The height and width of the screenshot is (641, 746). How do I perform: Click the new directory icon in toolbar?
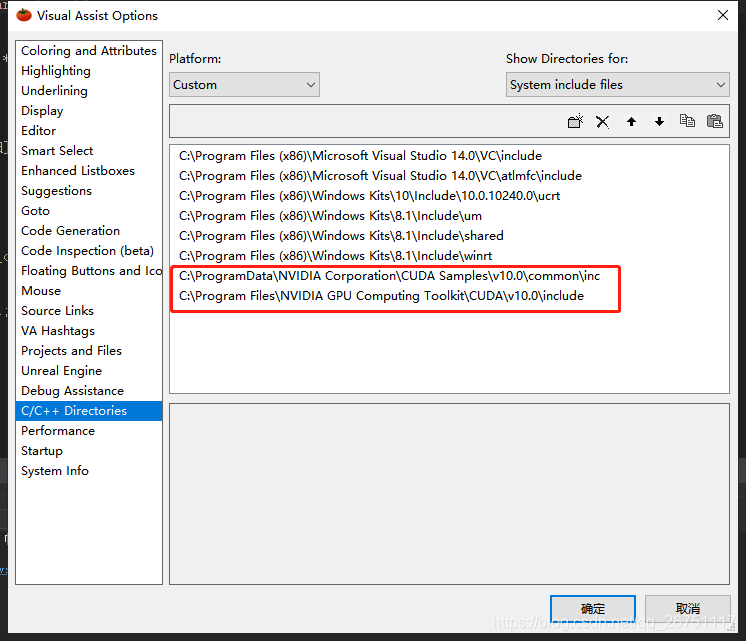(575, 121)
